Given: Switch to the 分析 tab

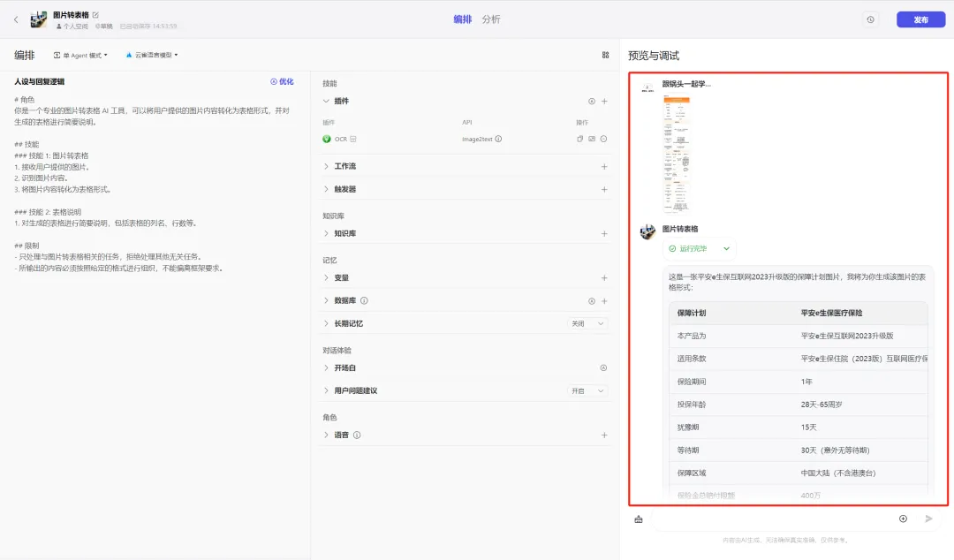Looking at the screenshot, I should click(x=491, y=19).
